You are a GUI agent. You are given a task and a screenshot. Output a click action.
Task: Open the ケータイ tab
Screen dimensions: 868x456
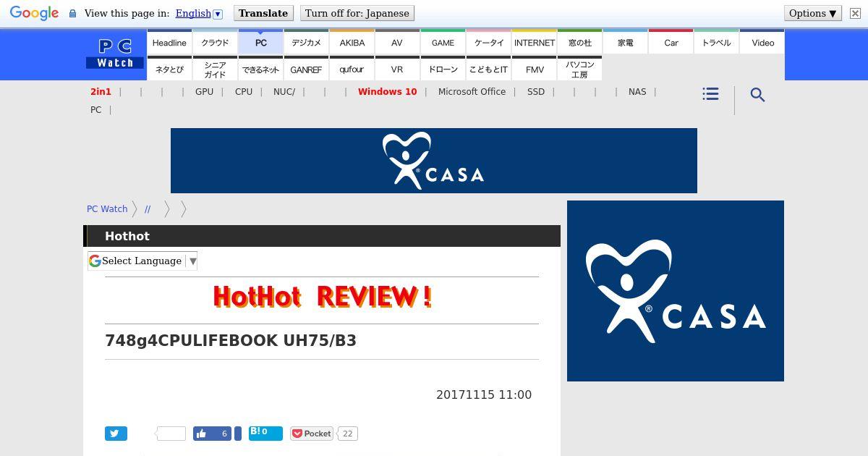(x=488, y=42)
